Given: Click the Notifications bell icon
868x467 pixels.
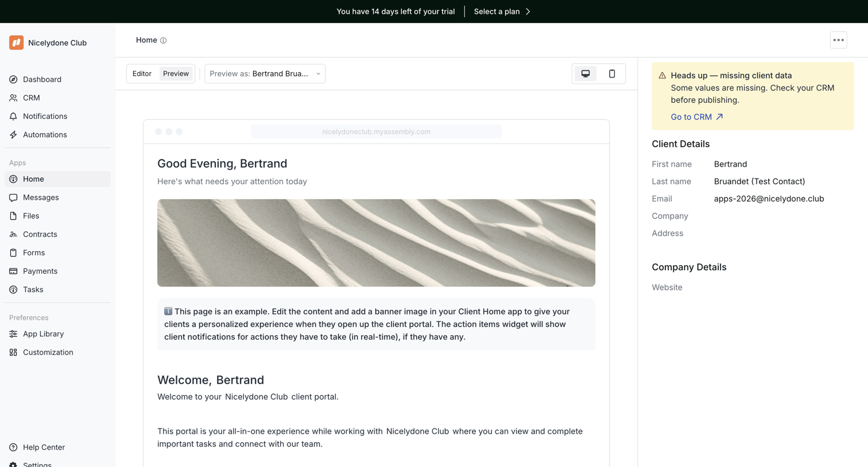Looking at the screenshot, I should pos(13,116).
